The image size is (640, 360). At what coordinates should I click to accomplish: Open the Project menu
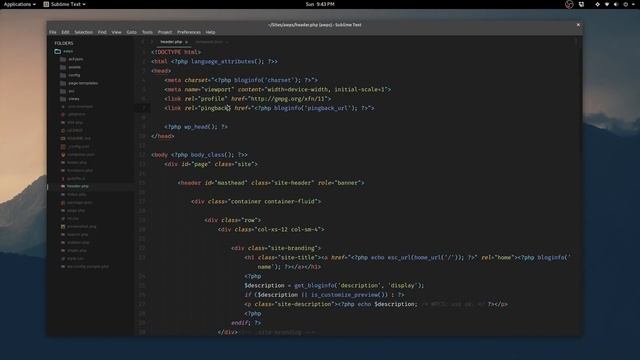tap(165, 32)
